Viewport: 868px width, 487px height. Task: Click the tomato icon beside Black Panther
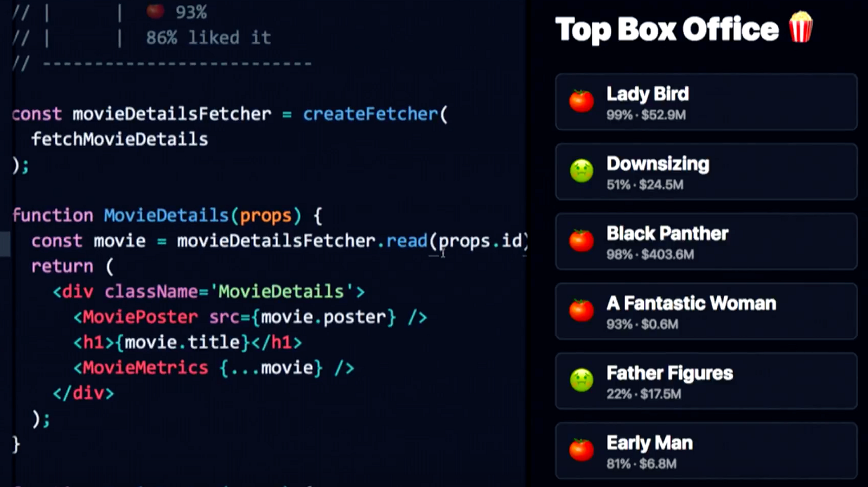click(581, 241)
